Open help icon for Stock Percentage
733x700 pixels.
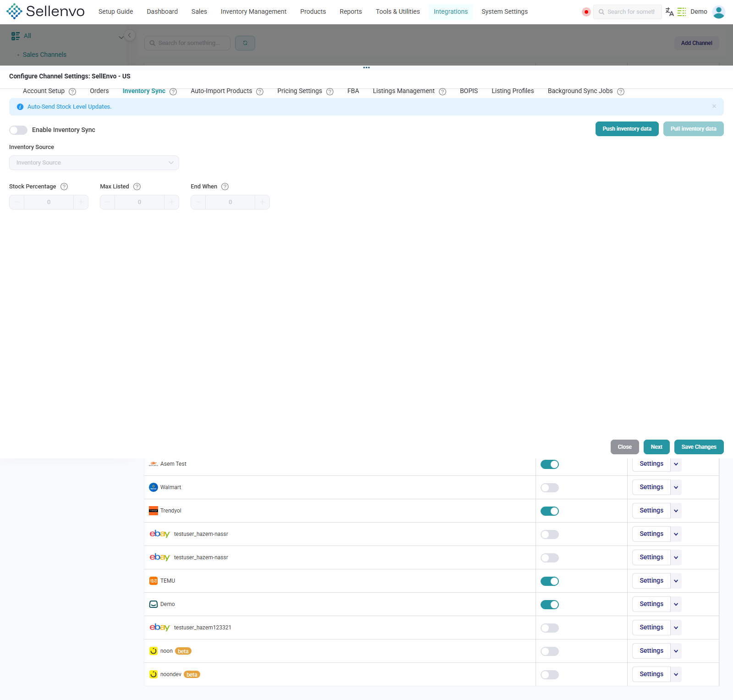[64, 187]
